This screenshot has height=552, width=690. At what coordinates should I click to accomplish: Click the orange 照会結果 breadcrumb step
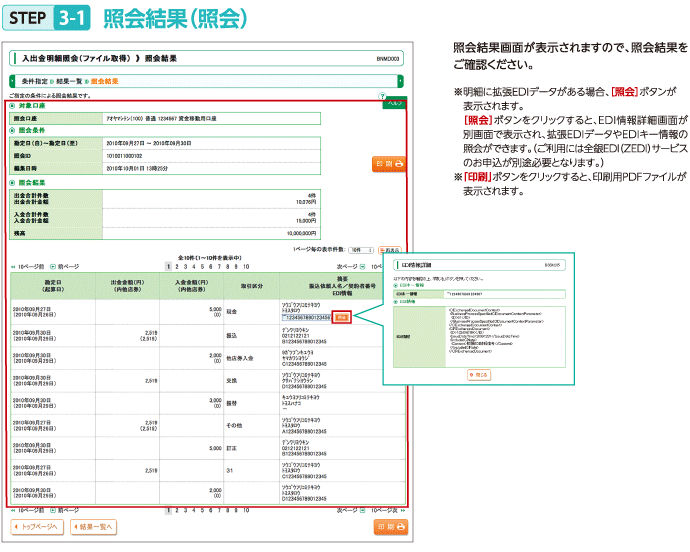coord(104,81)
